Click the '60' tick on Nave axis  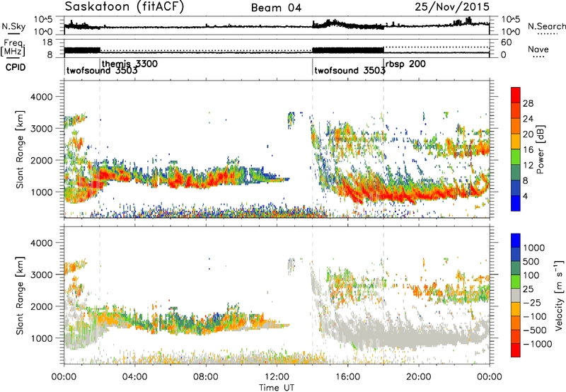pyautogui.click(x=507, y=42)
